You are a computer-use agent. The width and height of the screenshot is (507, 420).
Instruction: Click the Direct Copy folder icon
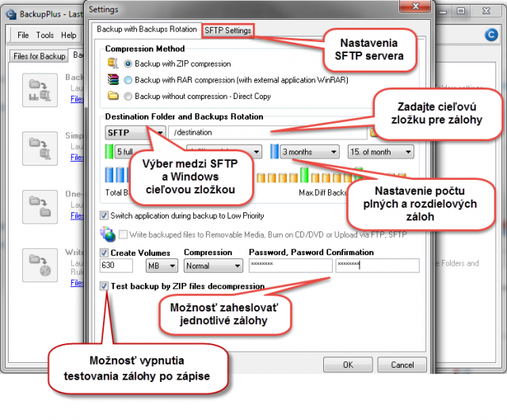point(112,95)
